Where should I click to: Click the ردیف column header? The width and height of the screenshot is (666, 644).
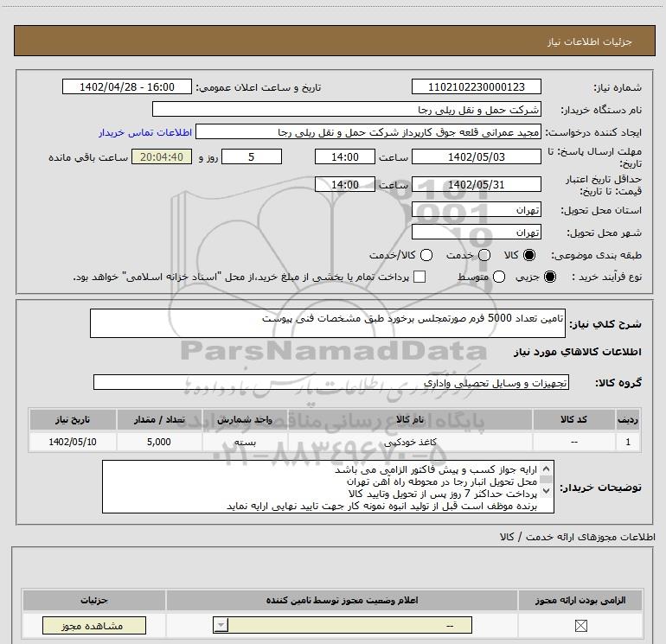click(x=628, y=419)
